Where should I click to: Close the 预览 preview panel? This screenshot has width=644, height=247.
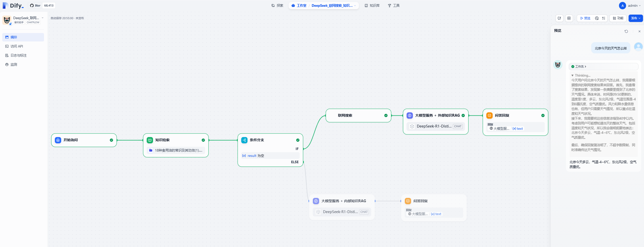point(639,31)
